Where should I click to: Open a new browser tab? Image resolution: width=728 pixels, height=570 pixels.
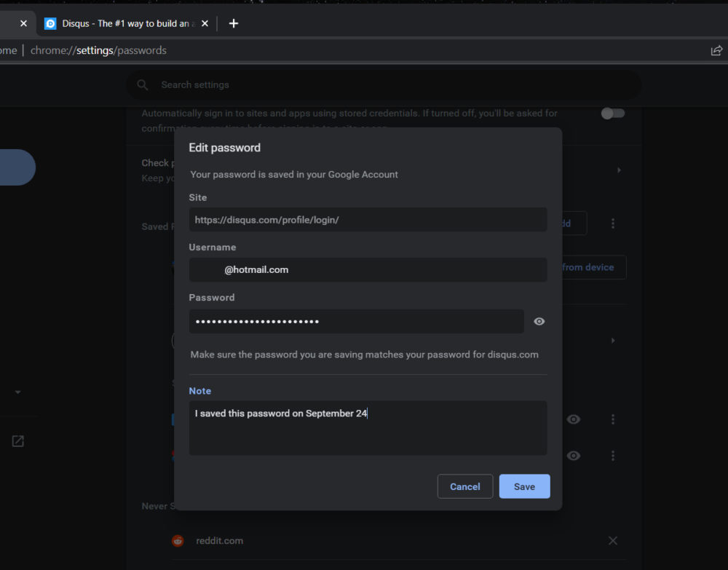point(234,23)
